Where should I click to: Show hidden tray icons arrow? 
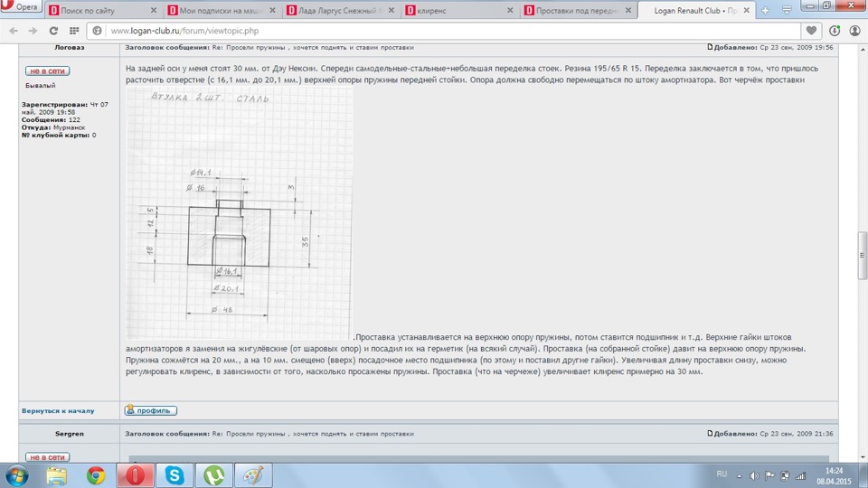(x=739, y=476)
